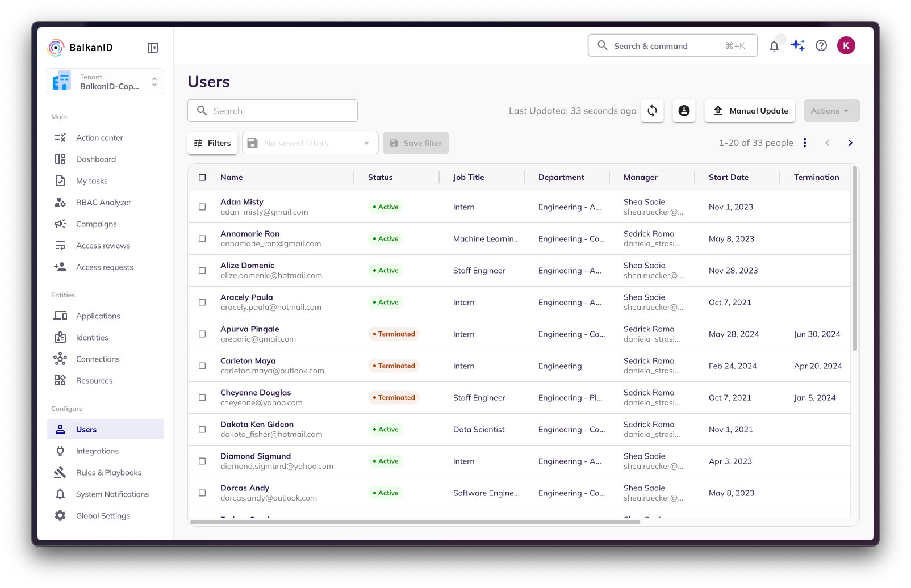Tick the select-all checkbox in header
Image resolution: width=911 pixels, height=588 pixels.
[202, 177]
